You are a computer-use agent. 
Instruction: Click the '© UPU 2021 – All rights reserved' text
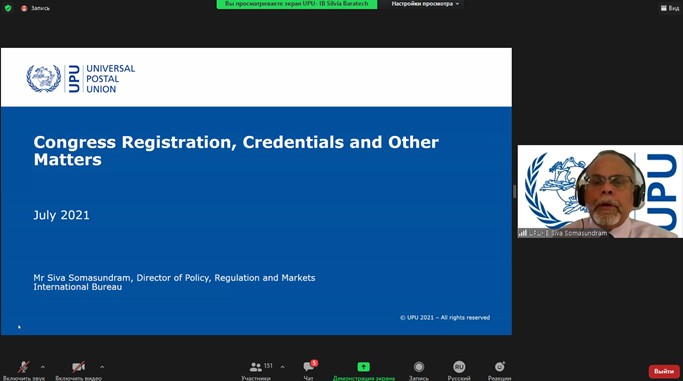(445, 317)
